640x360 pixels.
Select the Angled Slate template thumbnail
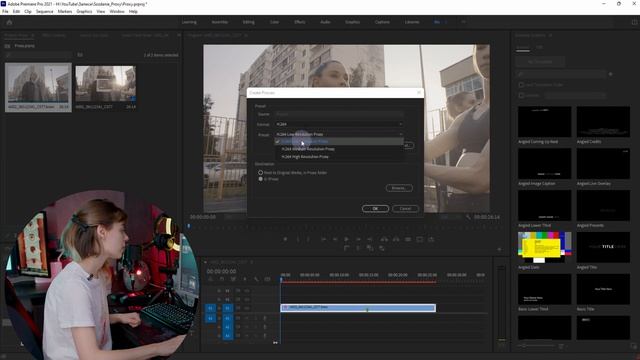(x=544, y=247)
